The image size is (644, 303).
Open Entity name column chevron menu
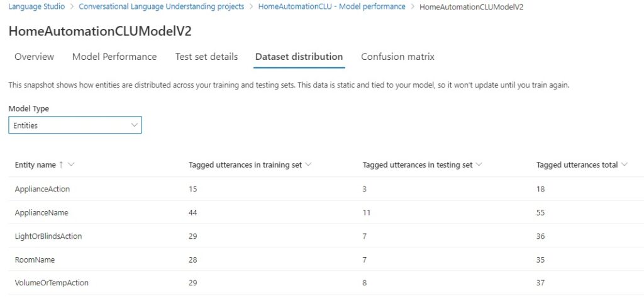(71, 165)
